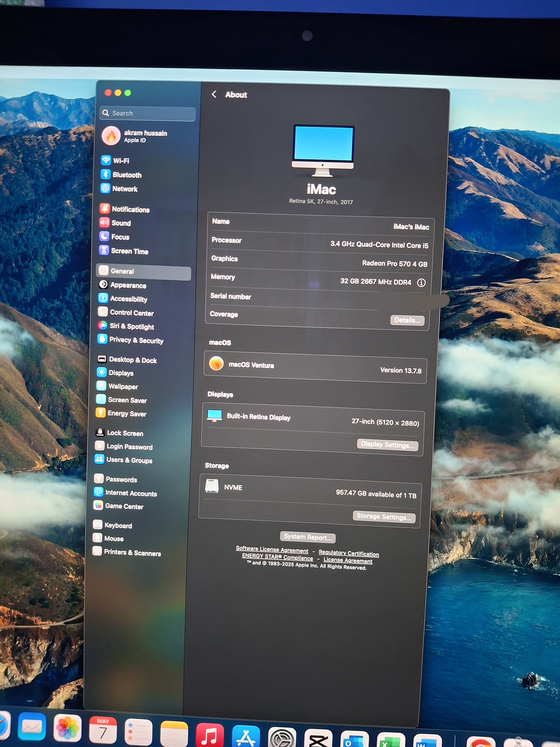The image size is (560, 747).
Task: Edit the computer name iMac's iMac
Action: pos(411,227)
